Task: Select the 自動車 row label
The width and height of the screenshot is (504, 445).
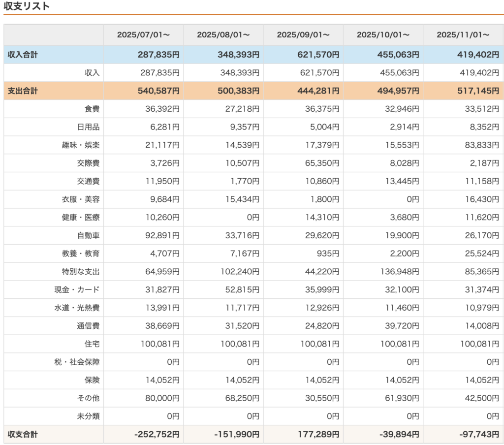Action: click(88, 235)
